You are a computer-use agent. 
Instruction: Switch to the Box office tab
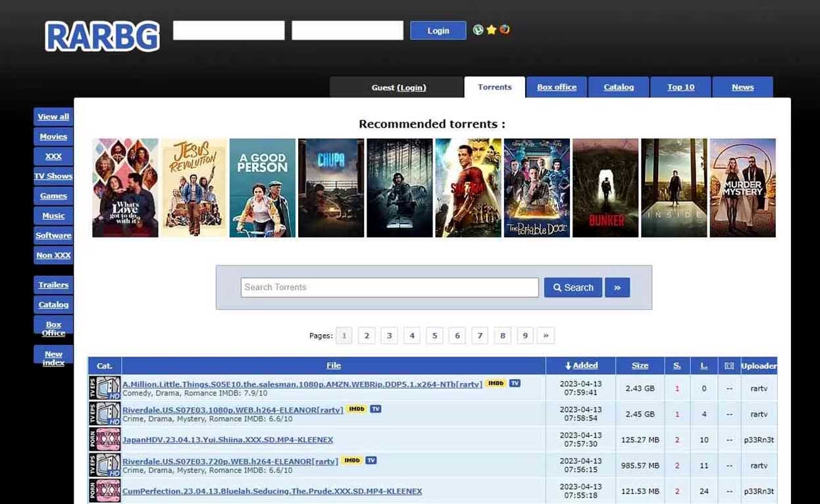[557, 87]
